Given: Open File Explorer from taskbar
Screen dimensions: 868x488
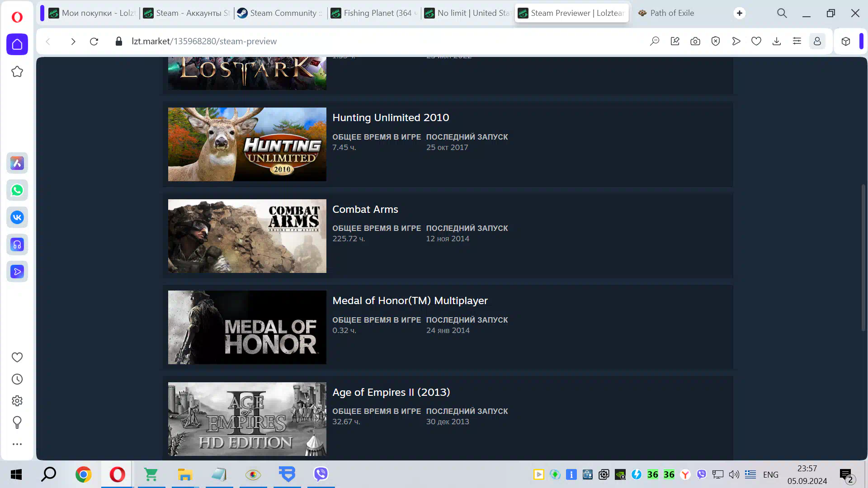Looking at the screenshot, I should coord(185,474).
